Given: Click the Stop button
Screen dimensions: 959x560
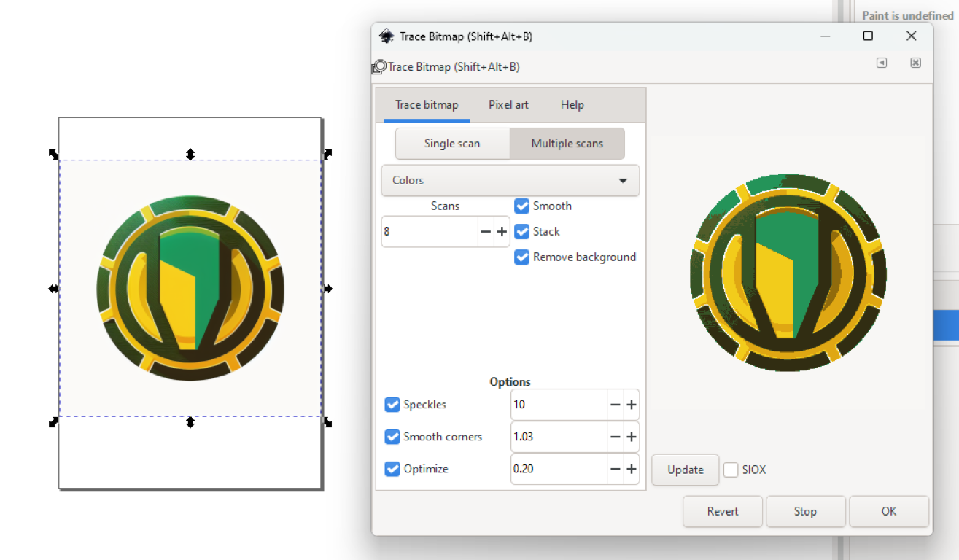Looking at the screenshot, I should pos(805,511).
